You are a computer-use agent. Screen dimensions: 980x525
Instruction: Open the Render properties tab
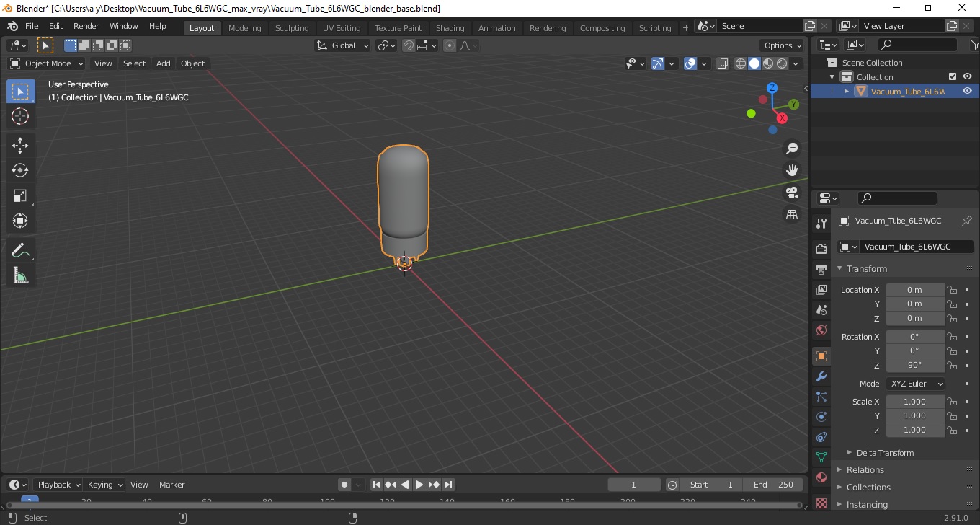pyautogui.click(x=821, y=249)
